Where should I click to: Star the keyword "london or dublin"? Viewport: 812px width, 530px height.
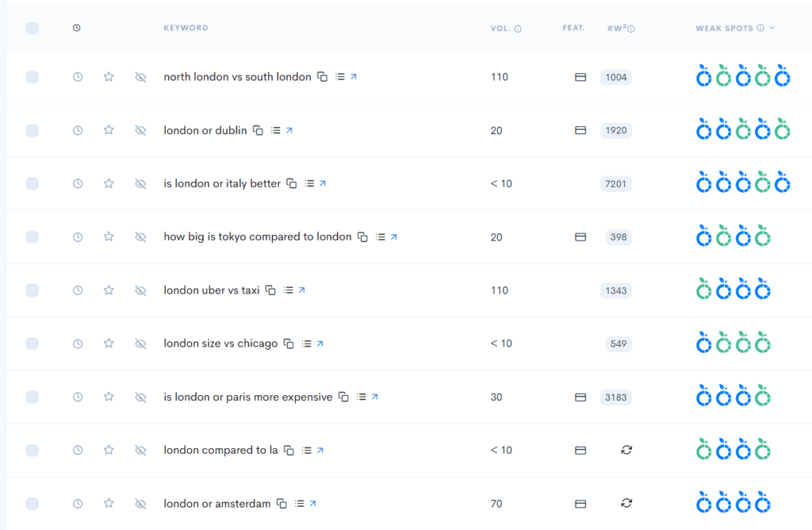coord(109,129)
